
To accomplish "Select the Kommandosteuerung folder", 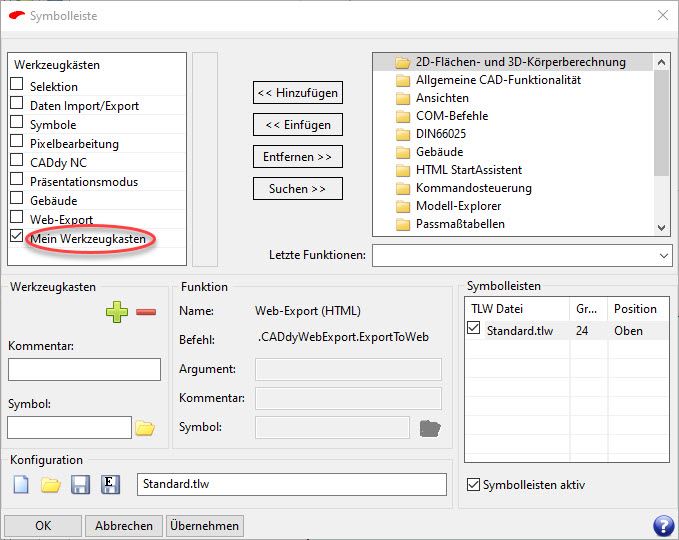I will [463, 188].
